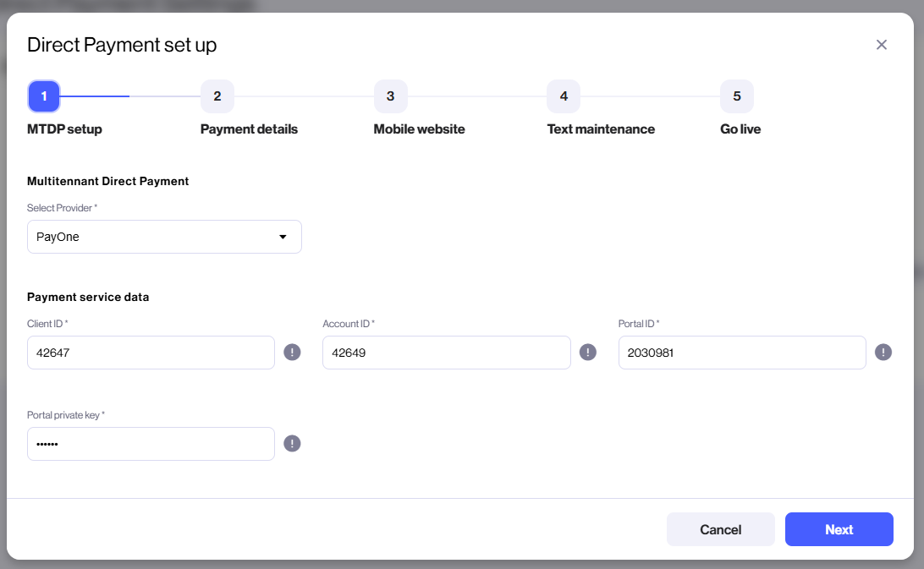Click the Payment details step label
This screenshot has width=924, height=569.
pyautogui.click(x=249, y=129)
